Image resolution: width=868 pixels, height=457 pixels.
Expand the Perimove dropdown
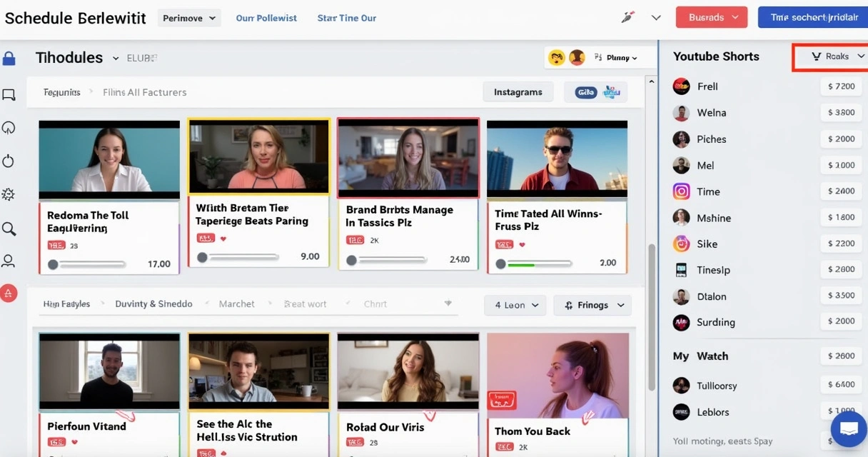[189, 18]
